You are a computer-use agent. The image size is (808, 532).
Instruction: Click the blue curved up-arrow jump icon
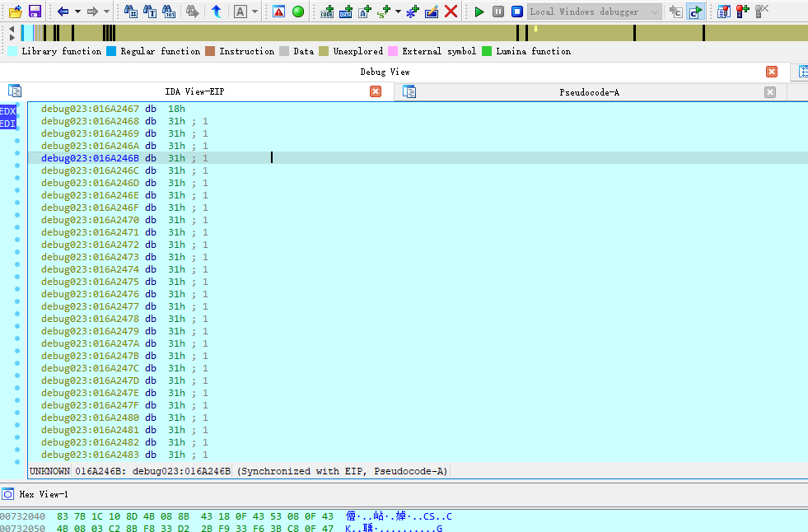217,12
